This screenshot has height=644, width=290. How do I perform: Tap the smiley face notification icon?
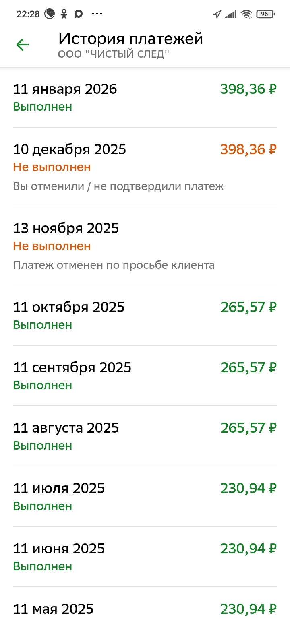coord(50,14)
